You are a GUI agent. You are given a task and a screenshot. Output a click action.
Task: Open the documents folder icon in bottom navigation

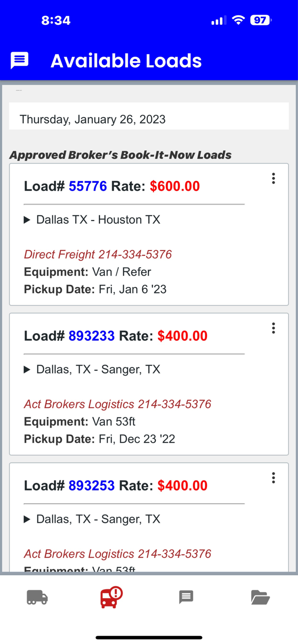point(261,597)
